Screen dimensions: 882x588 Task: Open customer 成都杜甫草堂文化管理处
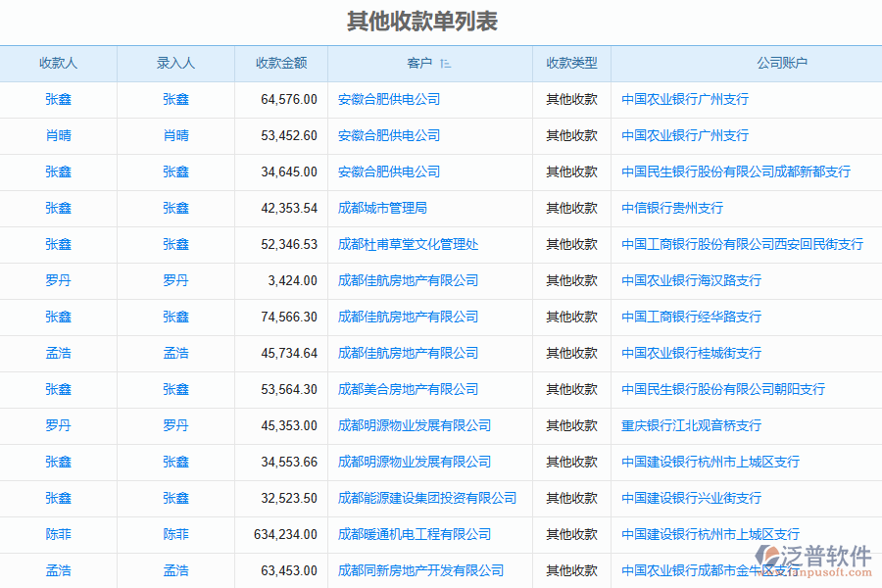click(x=408, y=244)
